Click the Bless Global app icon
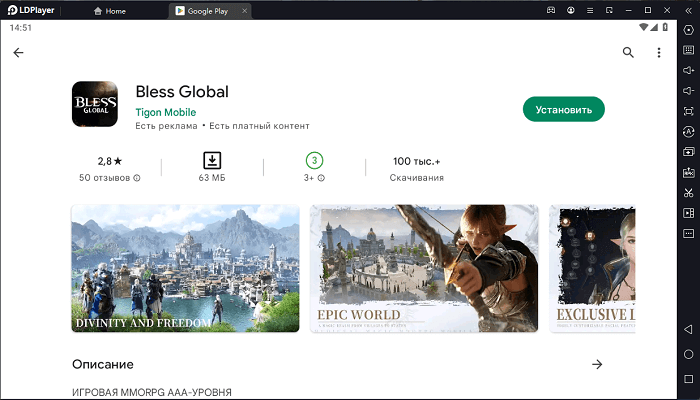 click(x=95, y=104)
